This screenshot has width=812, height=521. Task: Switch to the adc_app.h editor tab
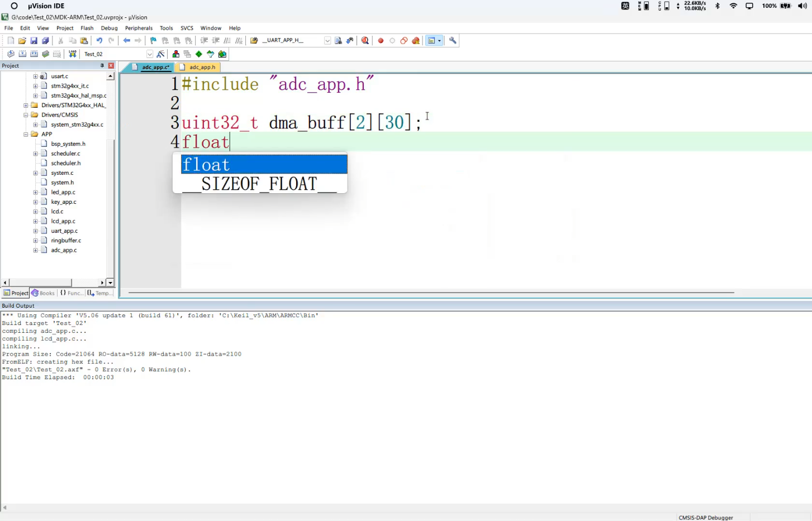202,67
